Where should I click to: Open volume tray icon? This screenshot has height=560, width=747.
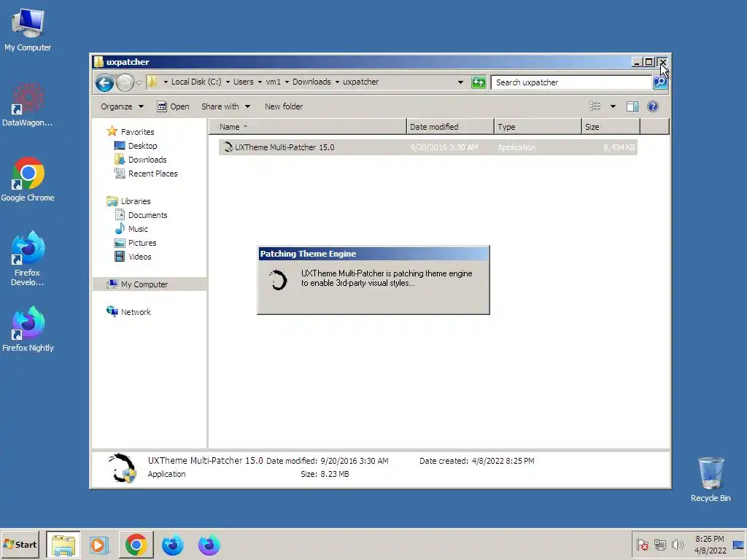677,544
